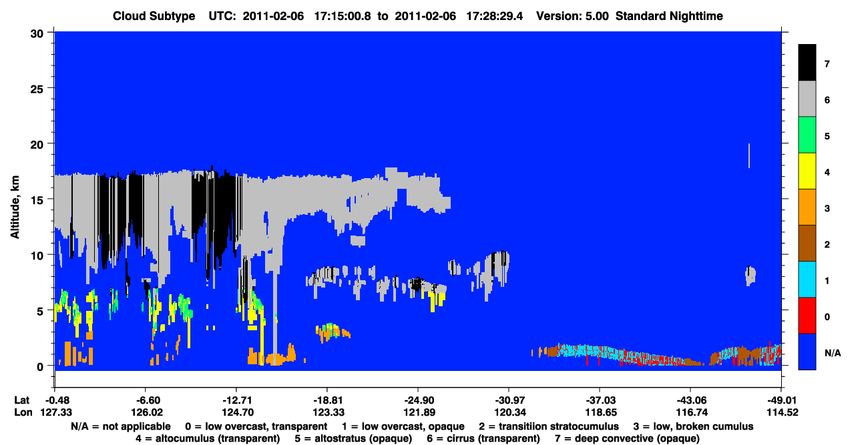
Task: Click latitude value -24.90
Action: (418, 400)
